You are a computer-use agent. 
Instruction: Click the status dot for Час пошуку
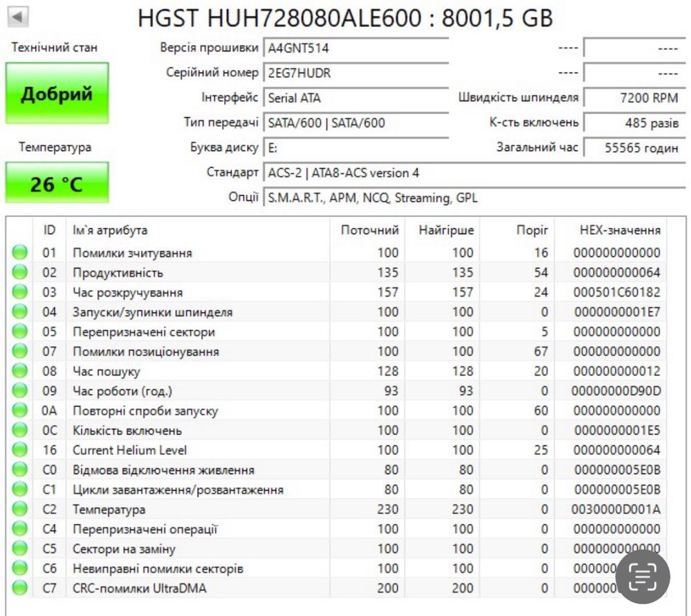(19, 371)
